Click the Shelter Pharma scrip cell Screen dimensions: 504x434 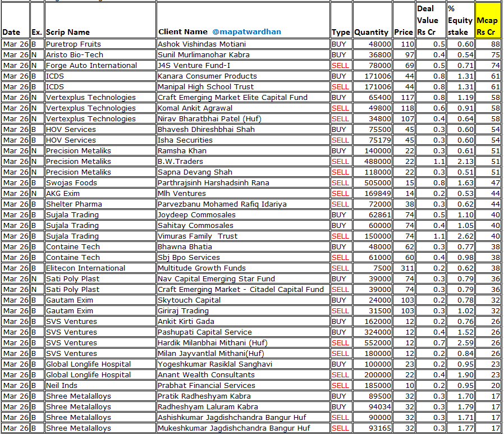(x=100, y=204)
